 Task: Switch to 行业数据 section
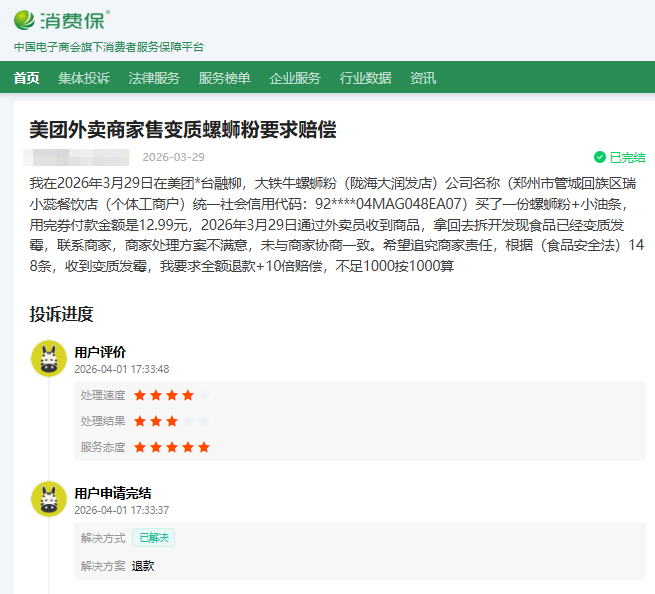(x=365, y=78)
